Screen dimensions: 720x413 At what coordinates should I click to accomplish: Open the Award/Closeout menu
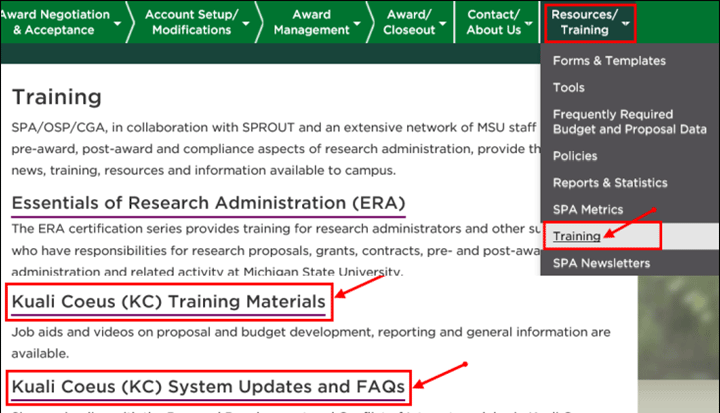pyautogui.click(x=409, y=22)
